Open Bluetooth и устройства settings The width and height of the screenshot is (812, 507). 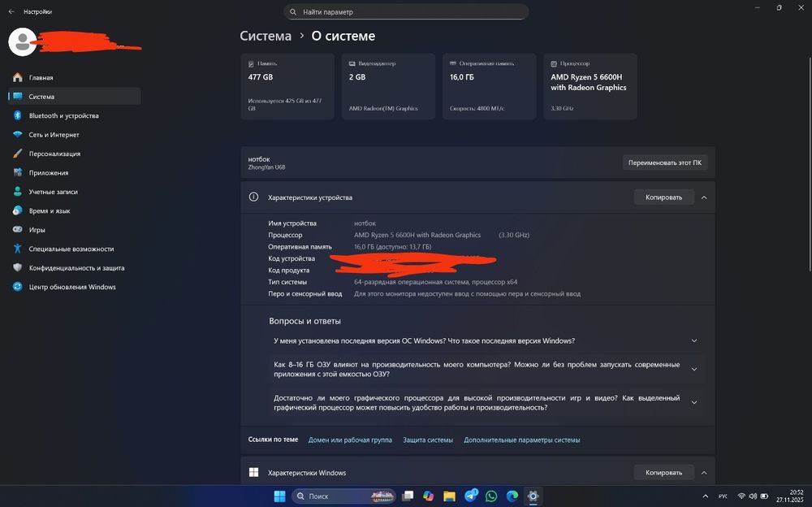[74, 115]
